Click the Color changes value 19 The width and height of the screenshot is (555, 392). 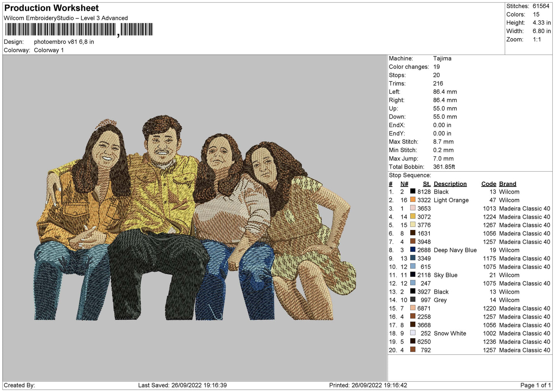436,67
